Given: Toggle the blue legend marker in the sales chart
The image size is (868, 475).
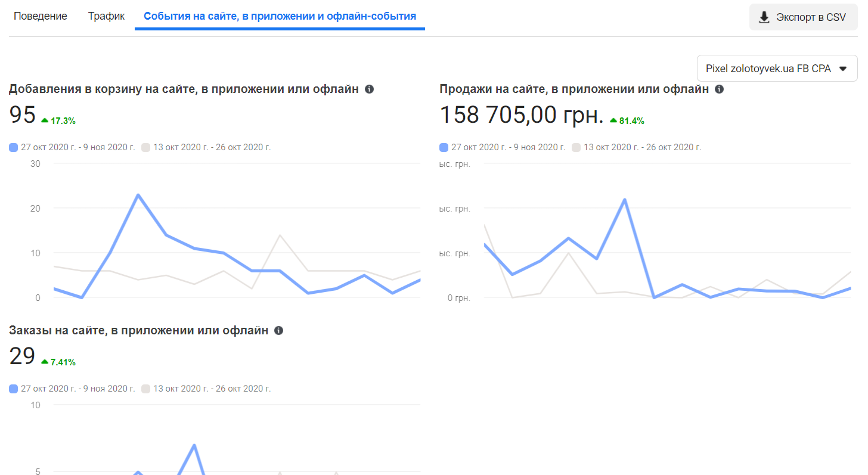Looking at the screenshot, I should [x=444, y=147].
